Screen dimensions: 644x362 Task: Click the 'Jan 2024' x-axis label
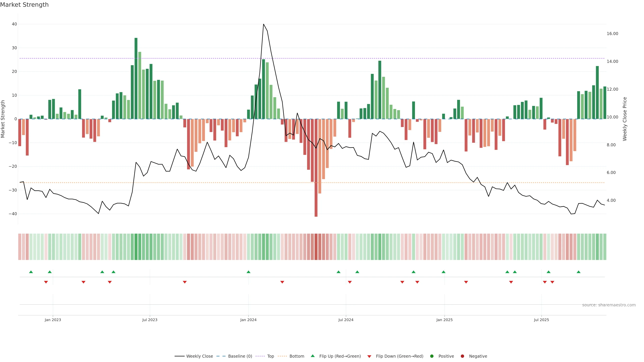(248, 320)
